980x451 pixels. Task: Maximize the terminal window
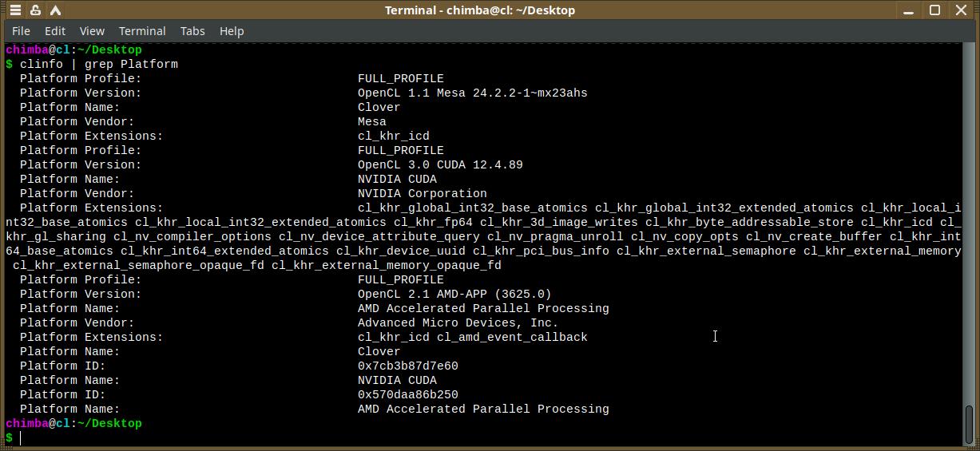[934, 10]
